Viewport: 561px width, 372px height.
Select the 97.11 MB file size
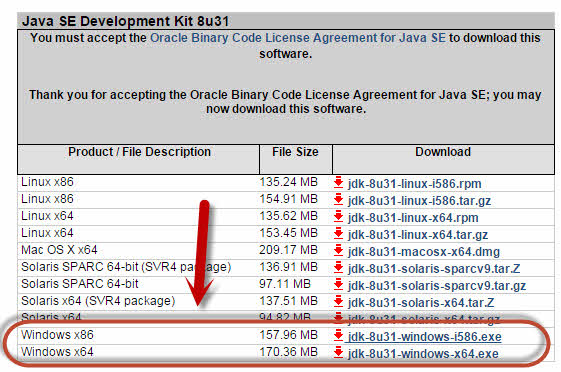coord(285,284)
